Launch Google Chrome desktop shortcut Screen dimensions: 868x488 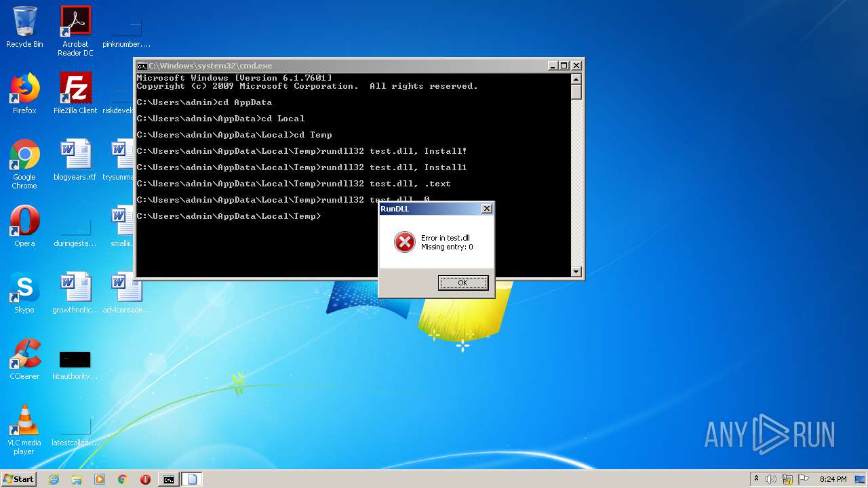coord(24,164)
